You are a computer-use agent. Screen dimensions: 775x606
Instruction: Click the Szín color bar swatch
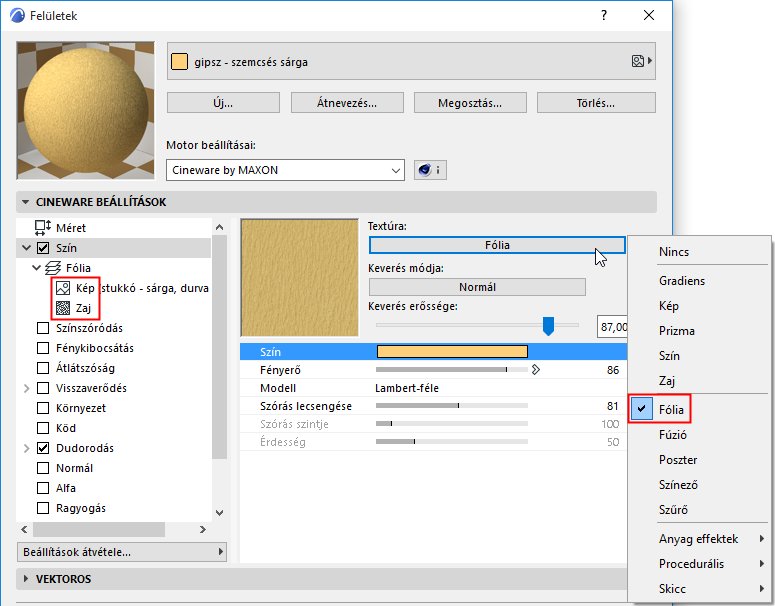[x=452, y=351]
